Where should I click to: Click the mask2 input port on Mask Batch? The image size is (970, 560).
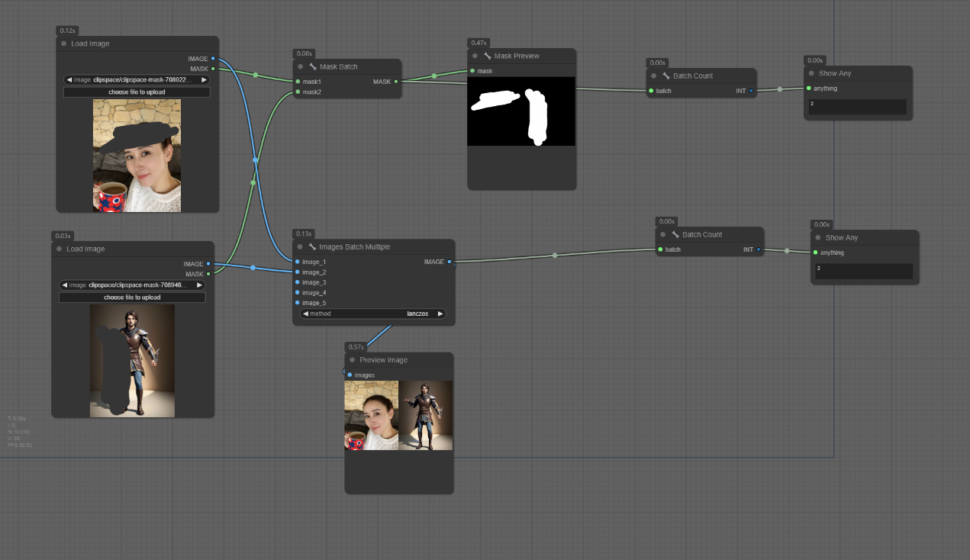tap(297, 92)
